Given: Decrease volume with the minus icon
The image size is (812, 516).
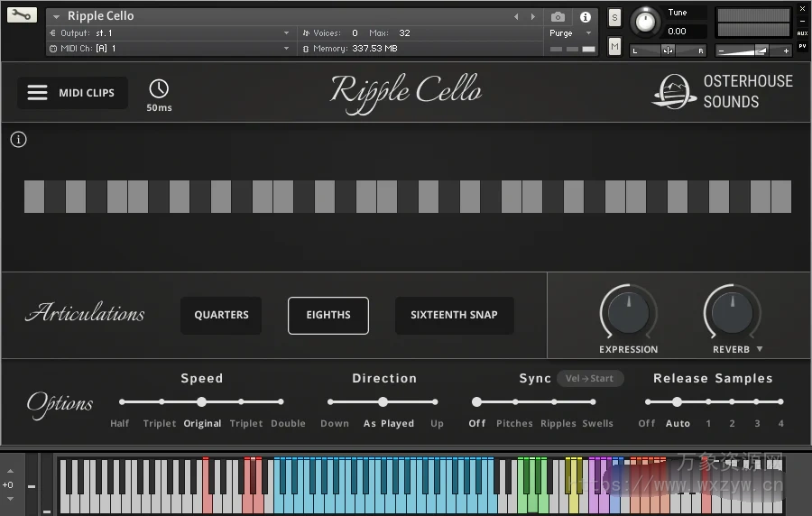Looking at the screenshot, I should pos(721,51).
